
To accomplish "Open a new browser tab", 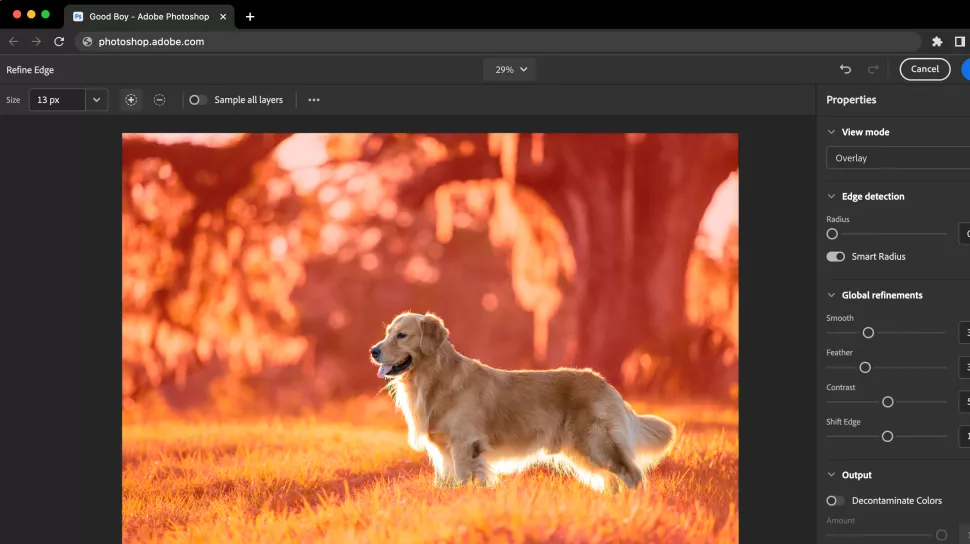I will point(250,17).
